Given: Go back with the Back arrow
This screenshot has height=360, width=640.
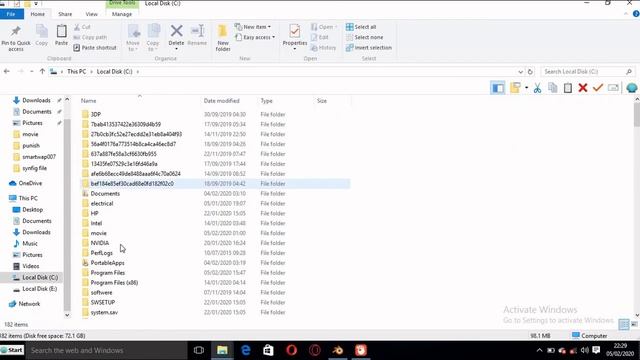Looking at the screenshot, I should pyautogui.click(x=7, y=71).
